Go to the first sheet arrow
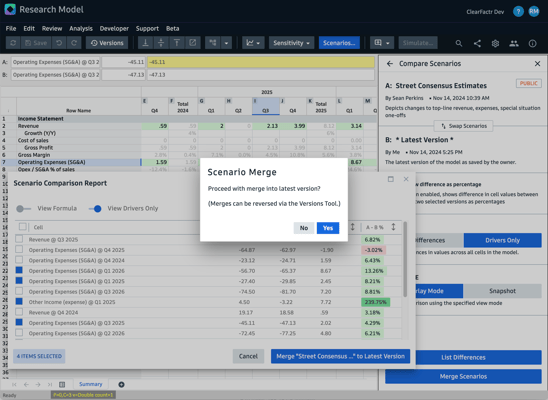The height and width of the screenshot is (400, 548). point(14,384)
